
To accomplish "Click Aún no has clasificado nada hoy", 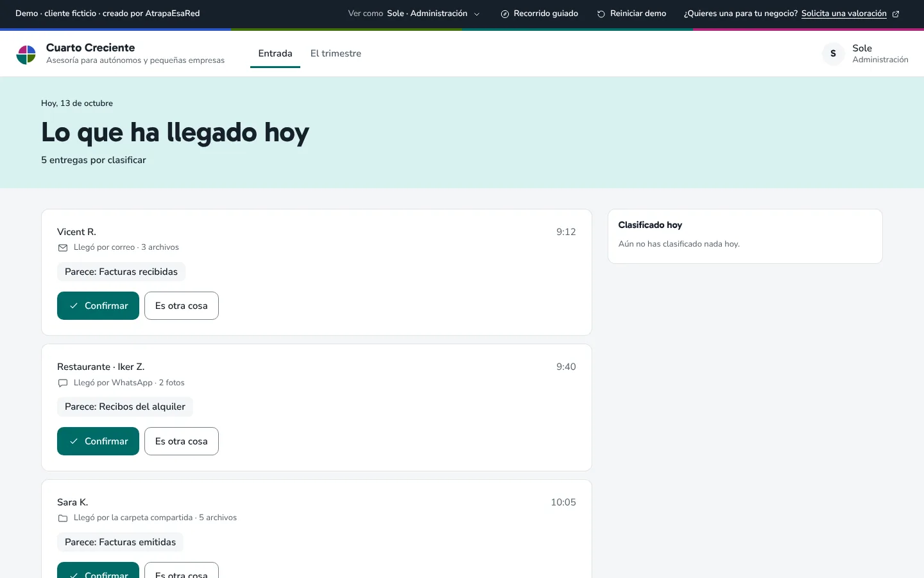I will tap(679, 244).
